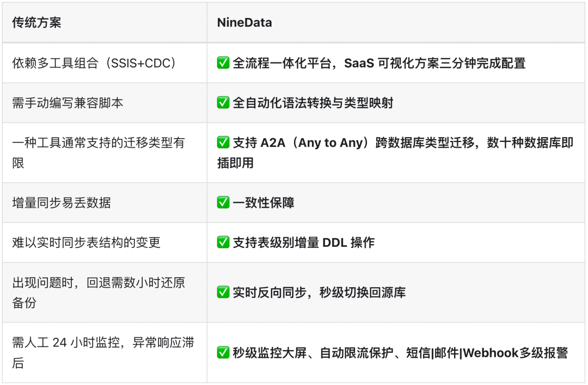Click the 难以实时同步表结构的变更 cell

(x=87, y=243)
